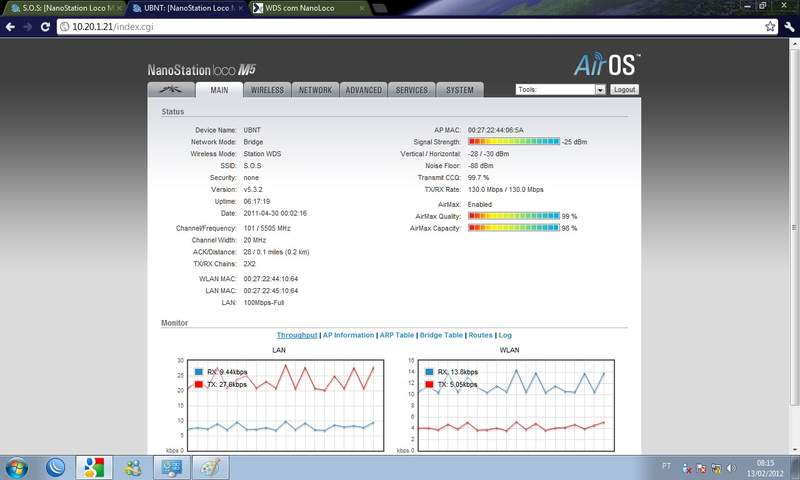
Task: Open the Windows Start menu
Action: click(16, 468)
